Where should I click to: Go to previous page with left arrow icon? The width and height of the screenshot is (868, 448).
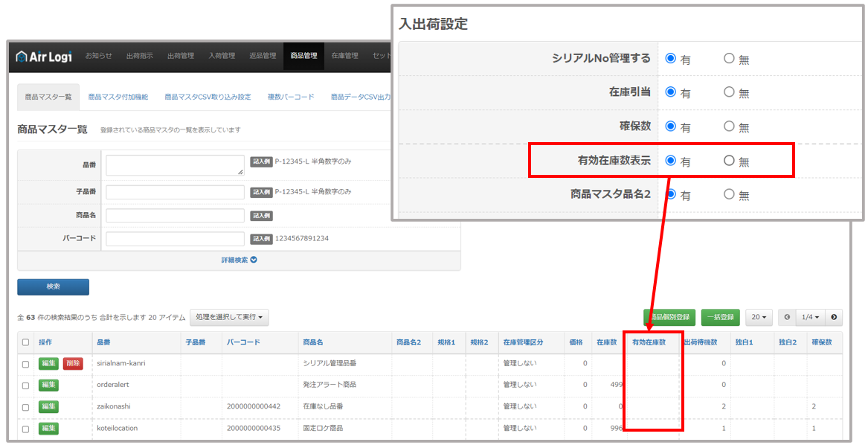pos(787,317)
